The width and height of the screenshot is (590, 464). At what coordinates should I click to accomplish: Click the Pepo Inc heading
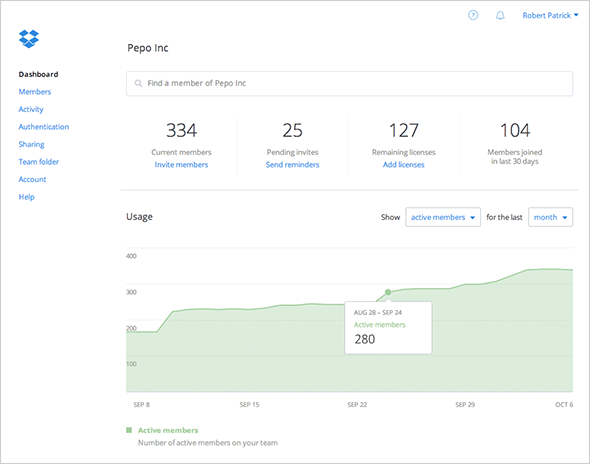pos(148,48)
